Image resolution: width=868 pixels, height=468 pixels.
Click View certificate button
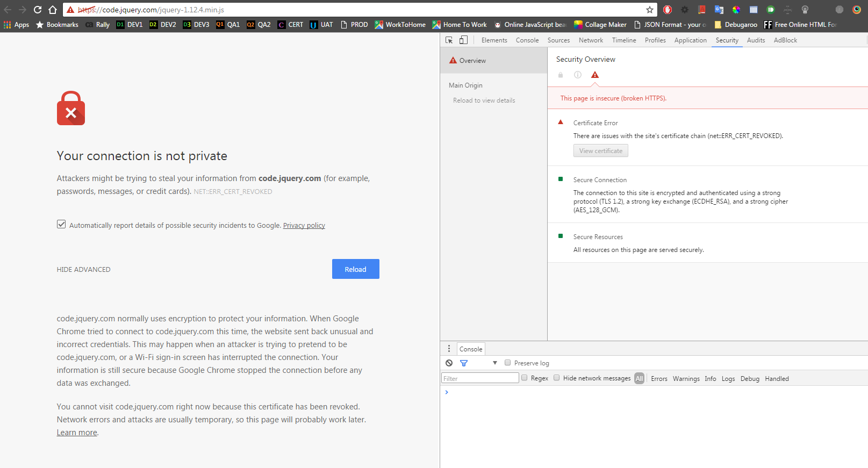601,151
